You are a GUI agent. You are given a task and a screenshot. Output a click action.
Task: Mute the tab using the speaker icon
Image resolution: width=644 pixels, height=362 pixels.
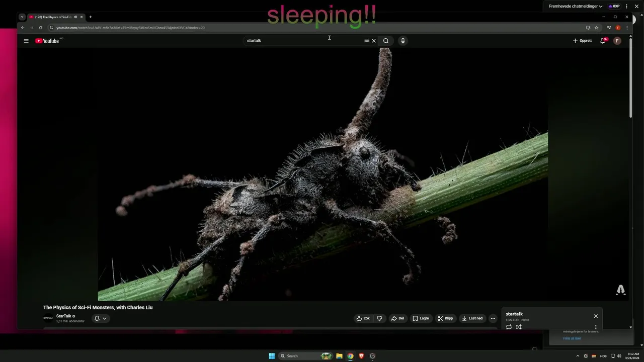(75, 17)
